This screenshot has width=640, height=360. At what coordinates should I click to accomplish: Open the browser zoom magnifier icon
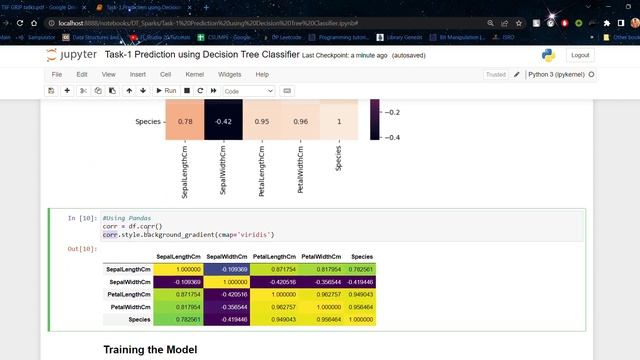coord(490,23)
